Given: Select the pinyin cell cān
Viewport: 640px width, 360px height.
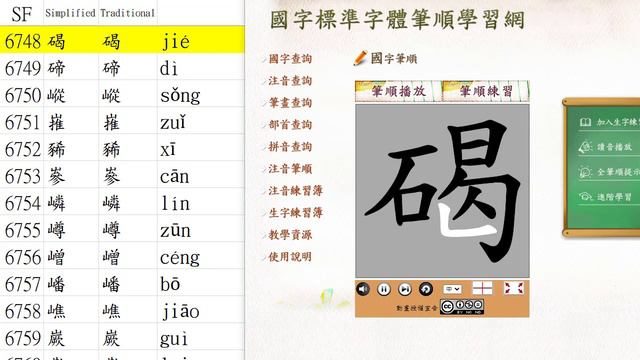Looking at the screenshot, I should tap(201, 176).
